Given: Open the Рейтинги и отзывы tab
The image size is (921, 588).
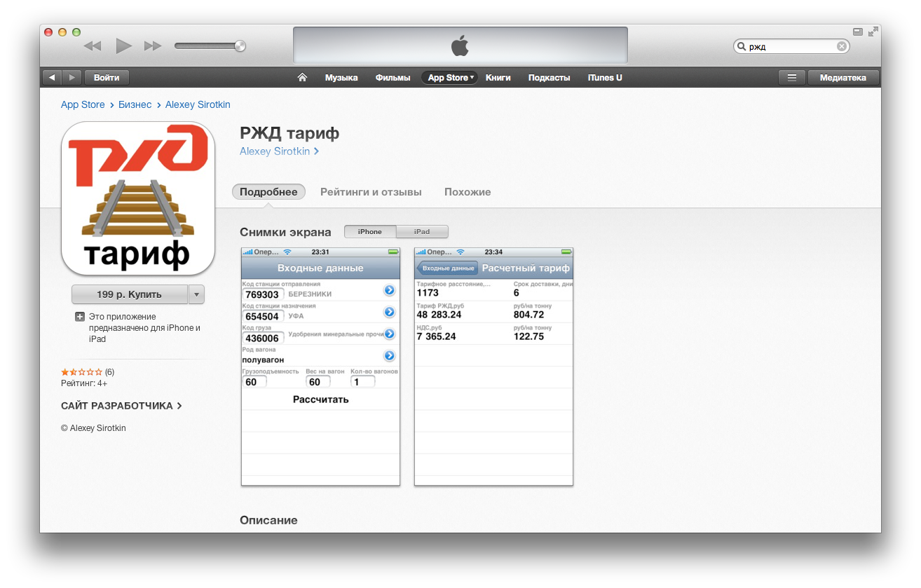Looking at the screenshot, I should [x=371, y=192].
